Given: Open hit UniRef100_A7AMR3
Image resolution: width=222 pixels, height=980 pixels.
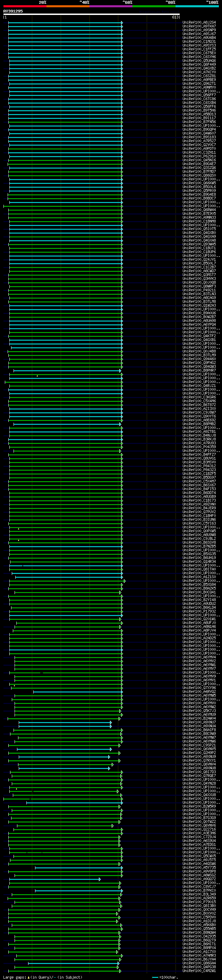Looking at the screenshot, I should pyautogui.click(x=199, y=955).
